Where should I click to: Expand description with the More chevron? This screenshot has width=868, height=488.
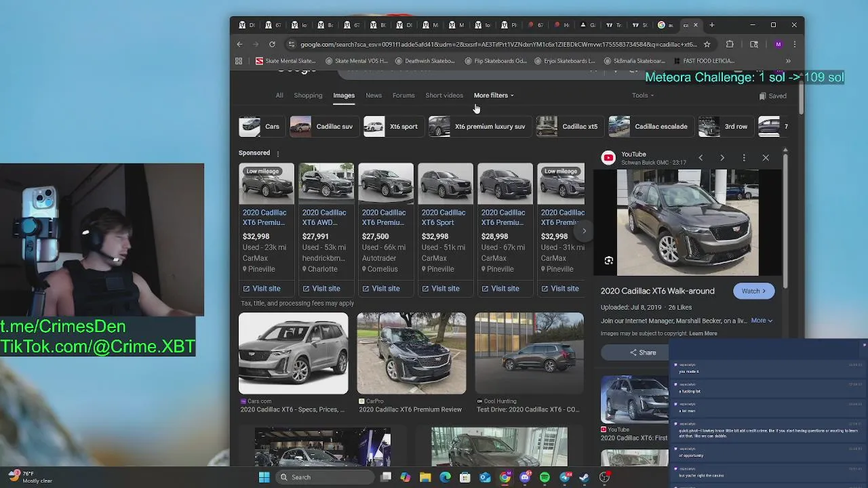762,321
